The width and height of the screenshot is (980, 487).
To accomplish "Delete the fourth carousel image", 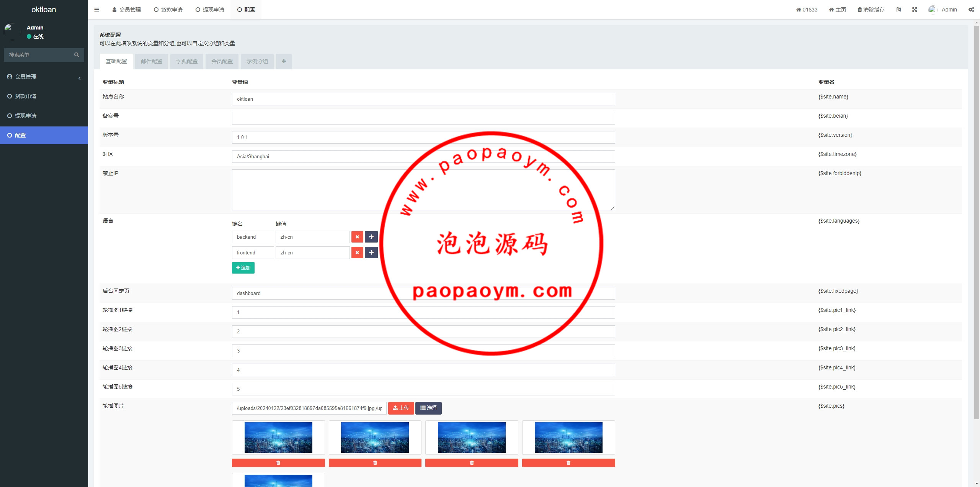I will point(568,463).
